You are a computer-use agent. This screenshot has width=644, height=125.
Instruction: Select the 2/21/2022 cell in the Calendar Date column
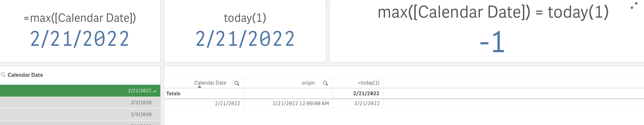(227, 103)
